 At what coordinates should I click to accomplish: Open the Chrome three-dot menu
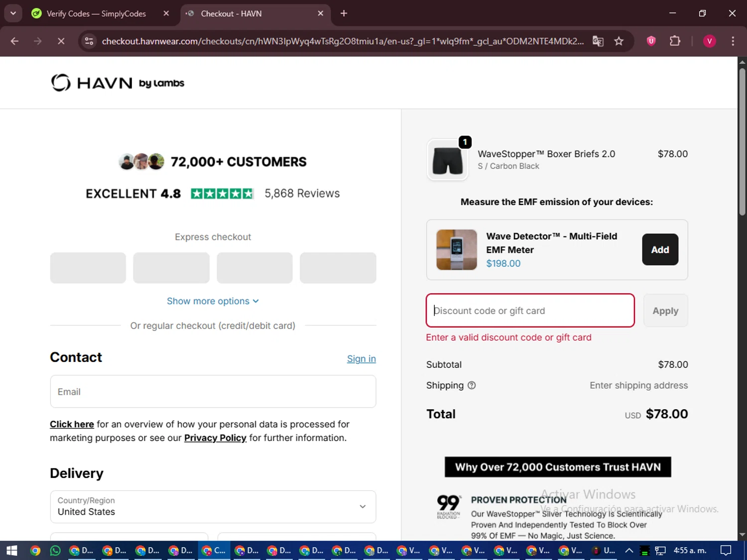pos(733,41)
